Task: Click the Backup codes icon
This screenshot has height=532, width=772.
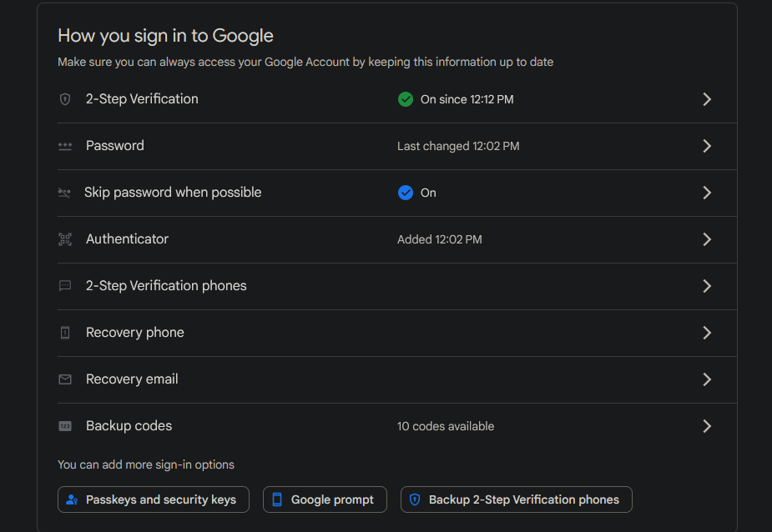Action: pyautogui.click(x=65, y=426)
